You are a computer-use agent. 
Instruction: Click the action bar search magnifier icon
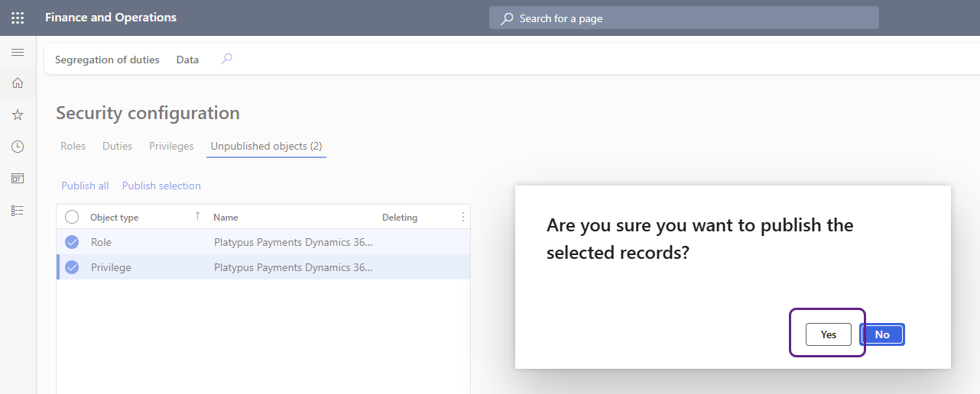coord(226,59)
